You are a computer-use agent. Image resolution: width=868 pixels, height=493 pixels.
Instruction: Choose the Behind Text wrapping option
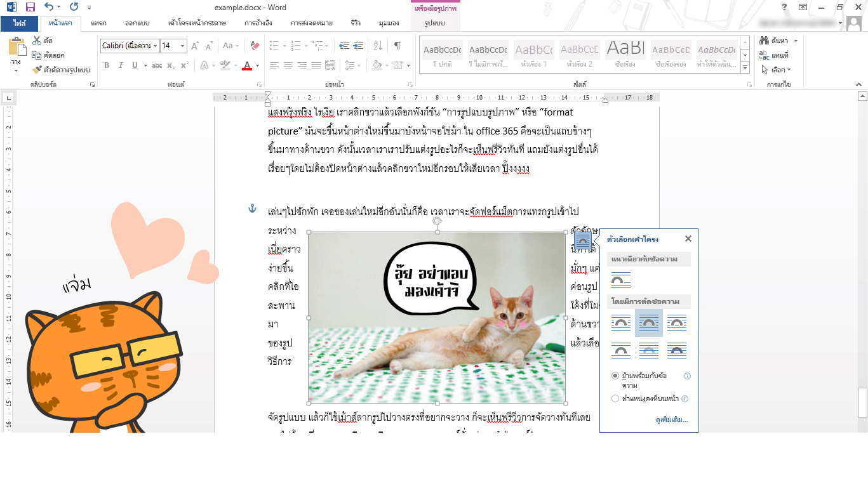pyautogui.click(x=649, y=350)
